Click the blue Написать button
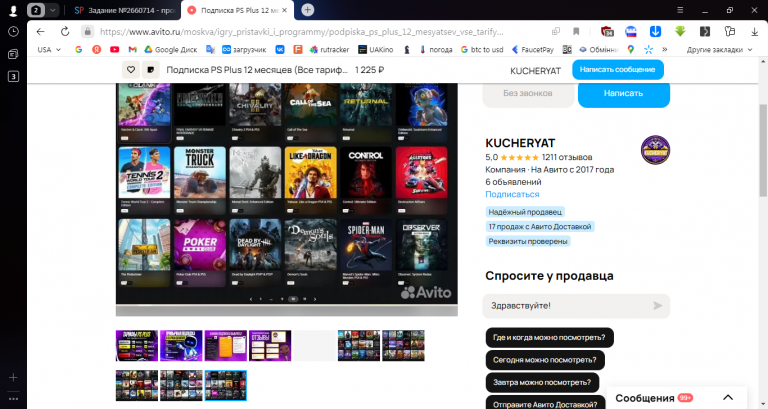Screen dimensions: 768x409 [x=624, y=93]
